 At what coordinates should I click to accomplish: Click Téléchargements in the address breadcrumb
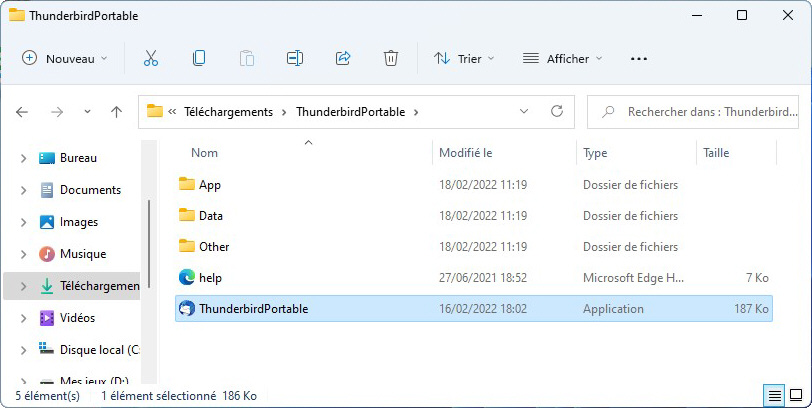point(230,112)
